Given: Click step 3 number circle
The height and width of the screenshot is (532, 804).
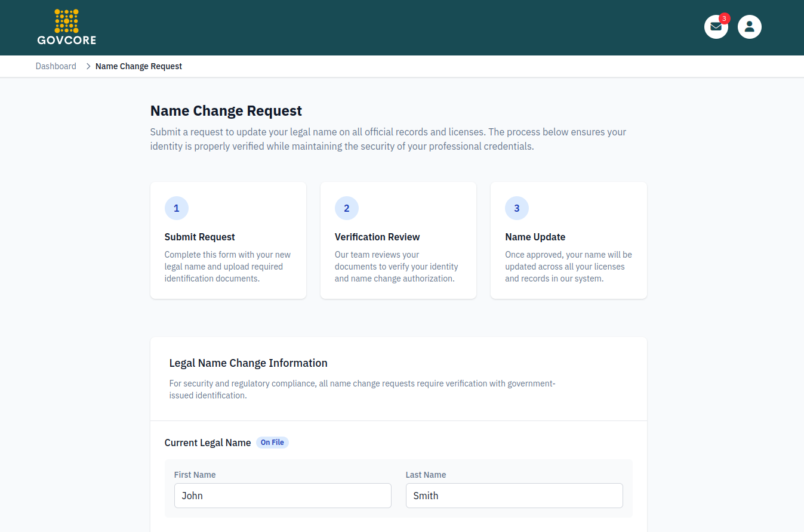Looking at the screenshot, I should click(x=517, y=208).
